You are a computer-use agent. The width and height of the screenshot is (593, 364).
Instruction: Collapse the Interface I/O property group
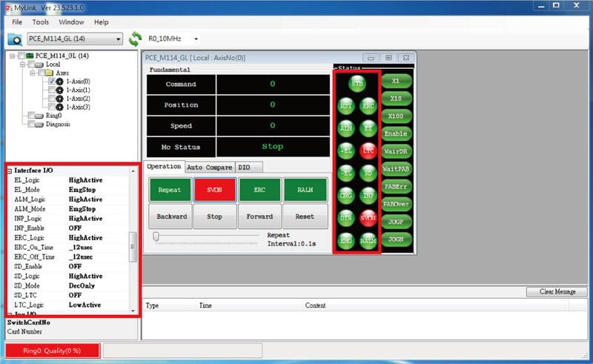click(10, 171)
